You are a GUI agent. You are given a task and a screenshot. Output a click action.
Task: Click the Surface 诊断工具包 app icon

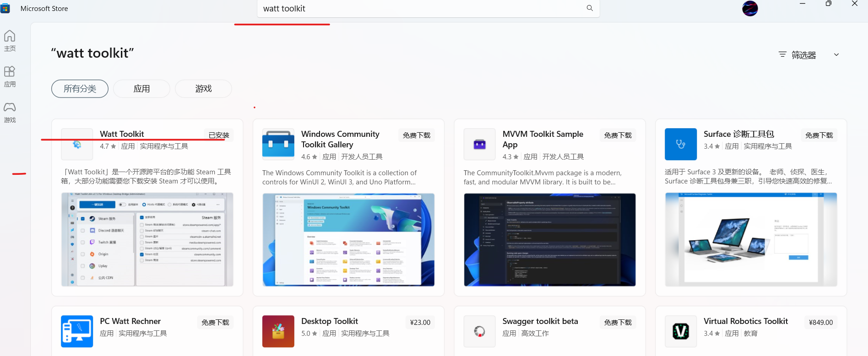pyautogui.click(x=681, y=144)
